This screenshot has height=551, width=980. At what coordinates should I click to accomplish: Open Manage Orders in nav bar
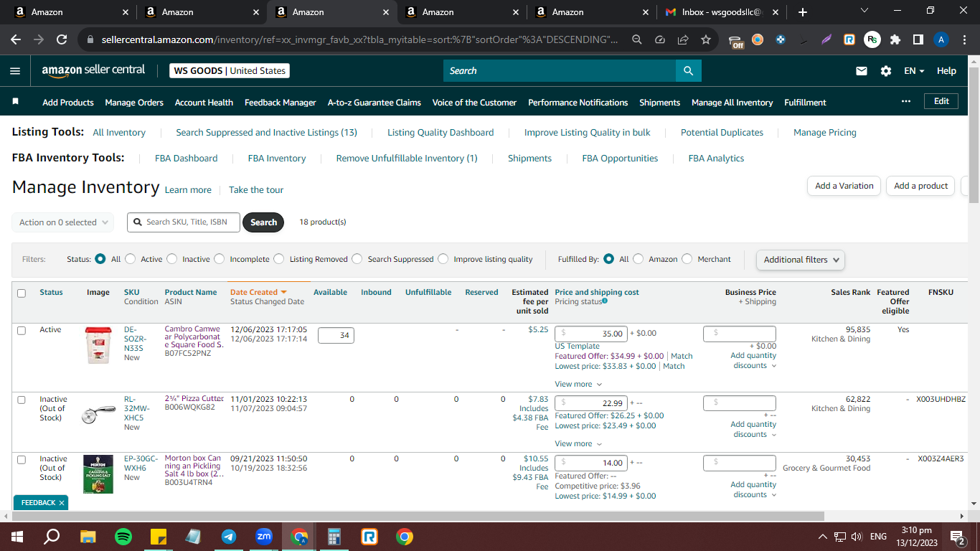point(134,103)
